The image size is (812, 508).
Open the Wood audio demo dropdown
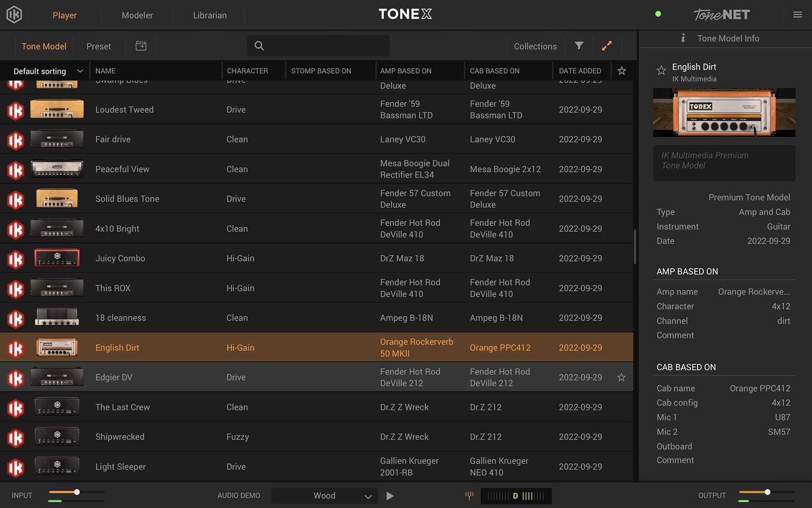coord(324,496)
